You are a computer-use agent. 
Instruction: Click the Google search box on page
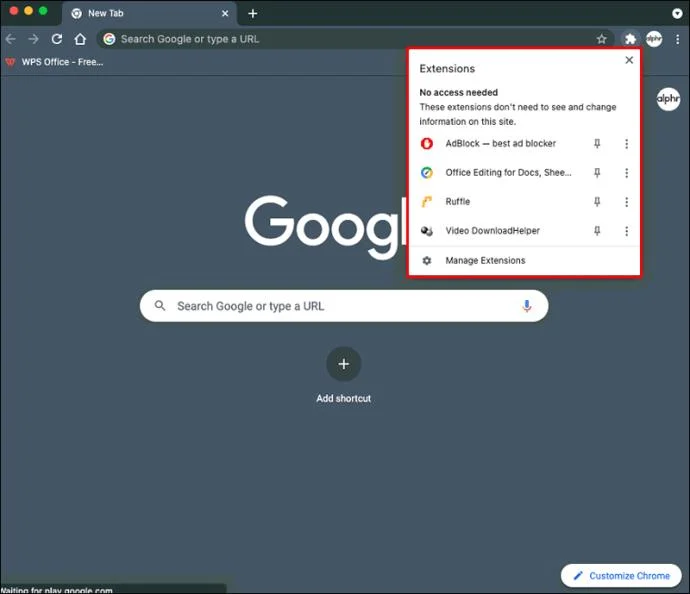pyautogui.click(x=344, y=306)
